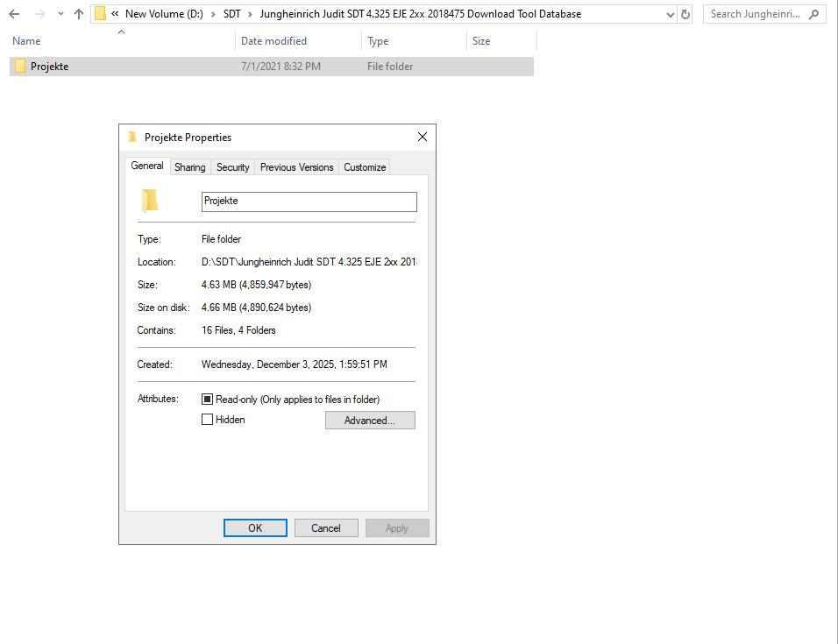
Task: Click the size value 4.63 MB
Action: pos(256,285)
